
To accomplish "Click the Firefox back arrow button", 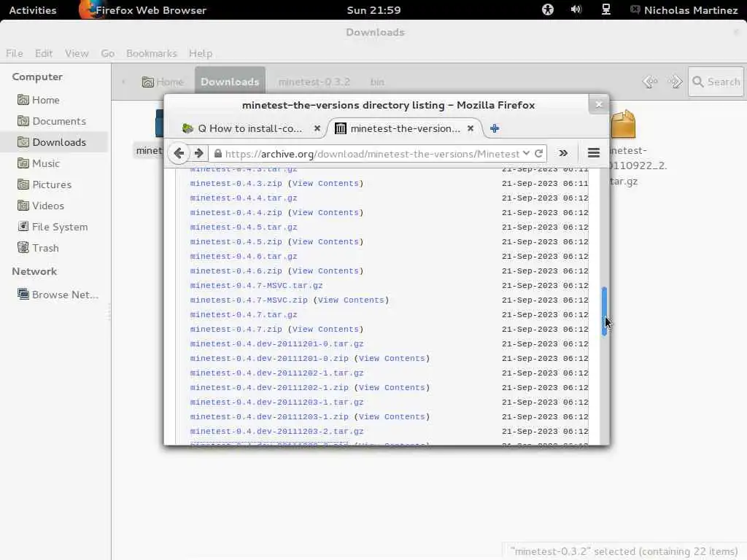I will [179, 153].
